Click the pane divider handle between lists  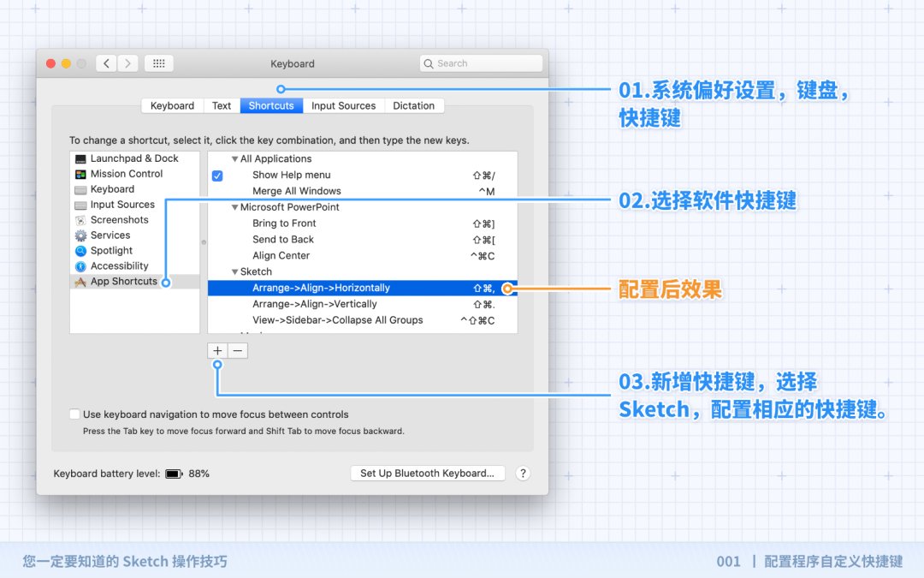point(204,242)
